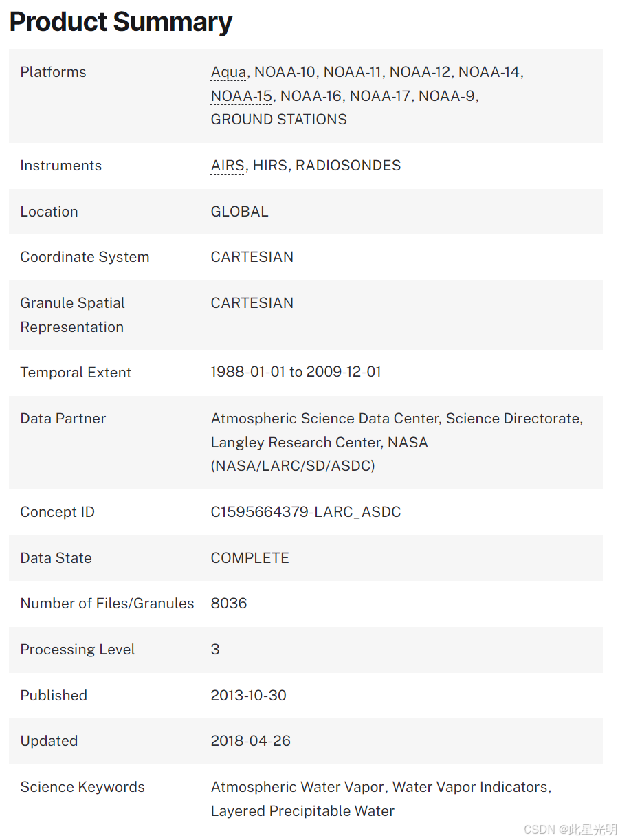This screenshot has height=840, width=620.
Task: Click the Processing Level value 3
Action: click(x=215, y=650)
